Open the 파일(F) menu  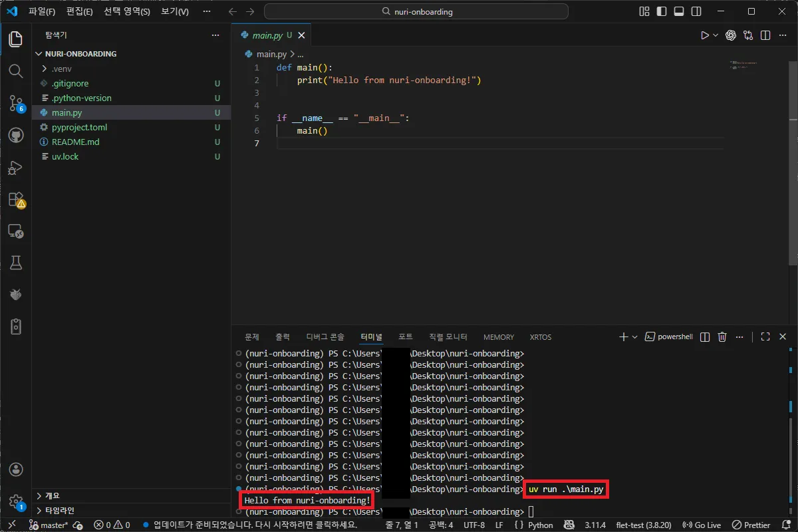coord(42,11)
